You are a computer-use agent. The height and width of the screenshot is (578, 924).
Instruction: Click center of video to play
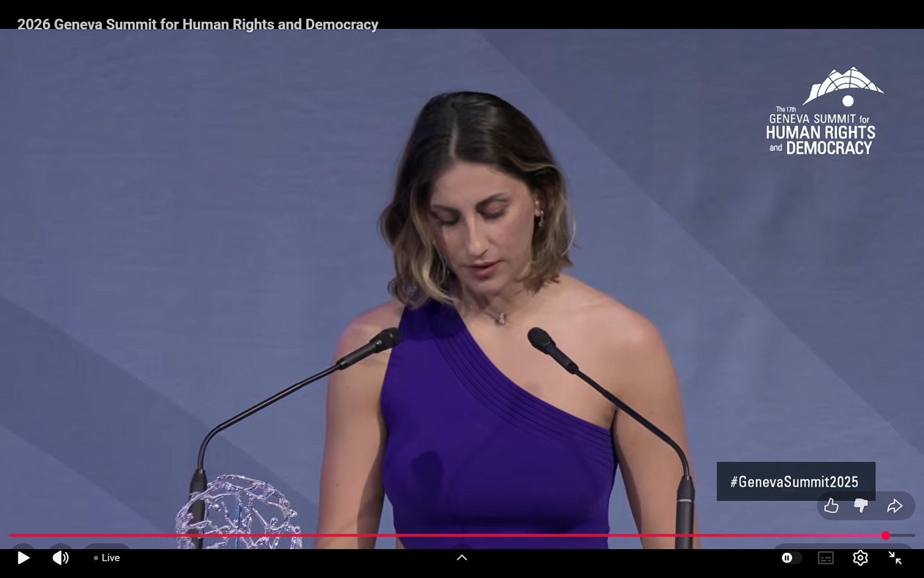click(x=462, y=289)
